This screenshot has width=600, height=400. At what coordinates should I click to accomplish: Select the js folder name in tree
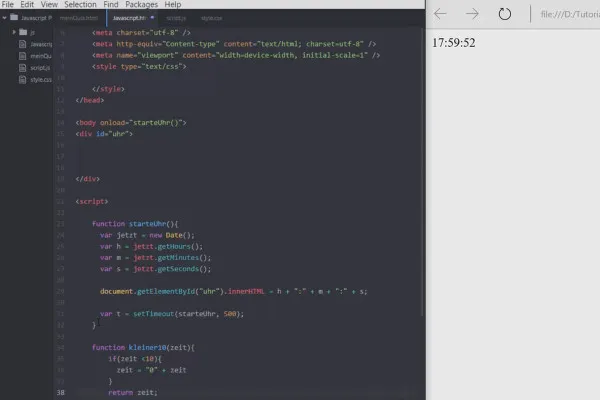33,33
